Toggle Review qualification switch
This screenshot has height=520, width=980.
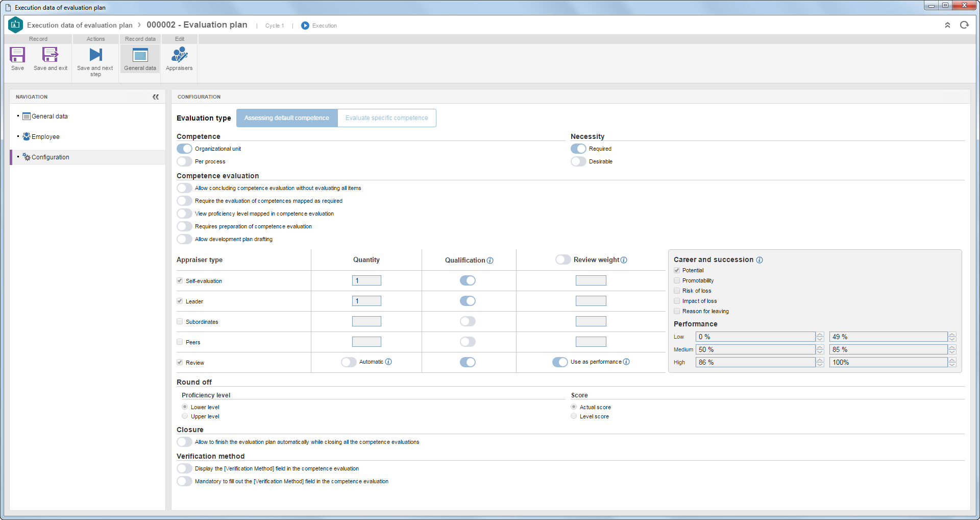tap(468, 362)
